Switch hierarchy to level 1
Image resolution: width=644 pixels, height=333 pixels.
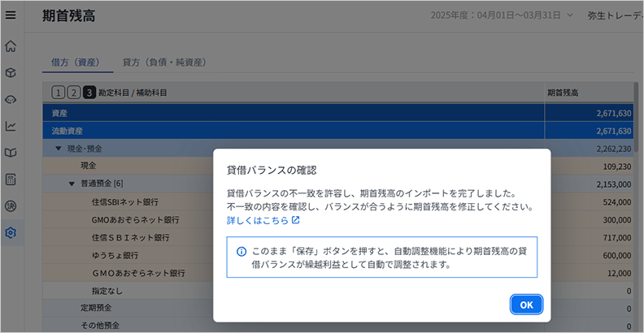(x=59, y=93)
